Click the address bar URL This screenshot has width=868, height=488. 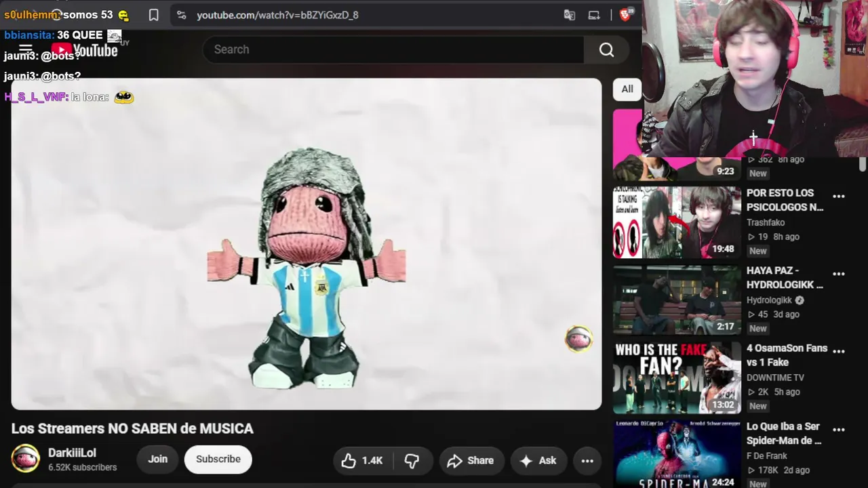tap(277, 15)
